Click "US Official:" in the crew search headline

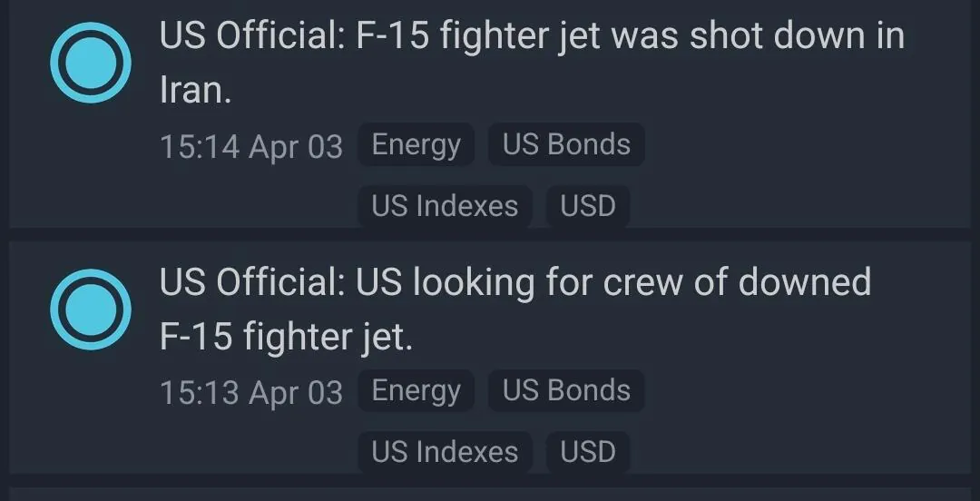(252, 282)
